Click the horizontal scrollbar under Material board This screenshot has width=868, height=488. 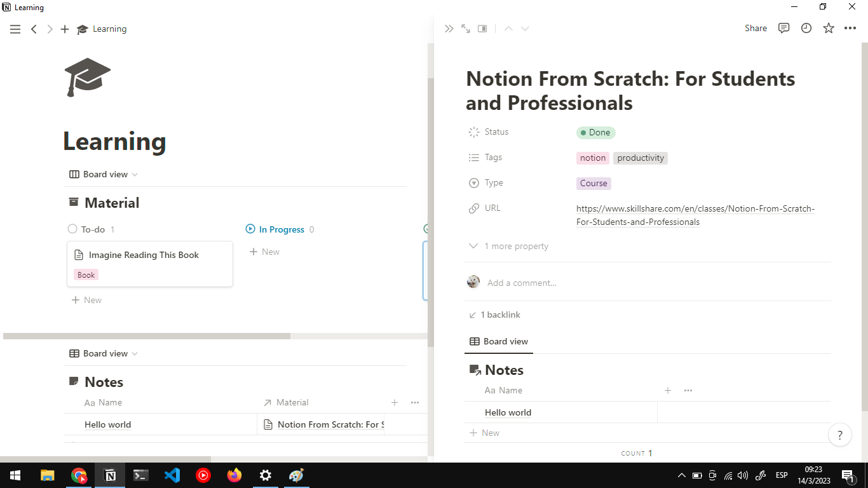147,336
